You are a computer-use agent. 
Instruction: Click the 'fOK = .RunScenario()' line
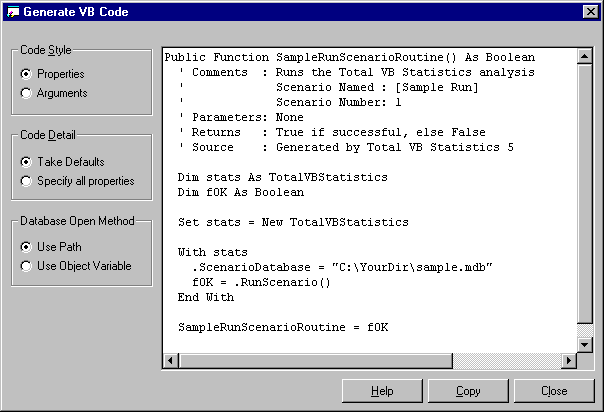pos(261,283)
